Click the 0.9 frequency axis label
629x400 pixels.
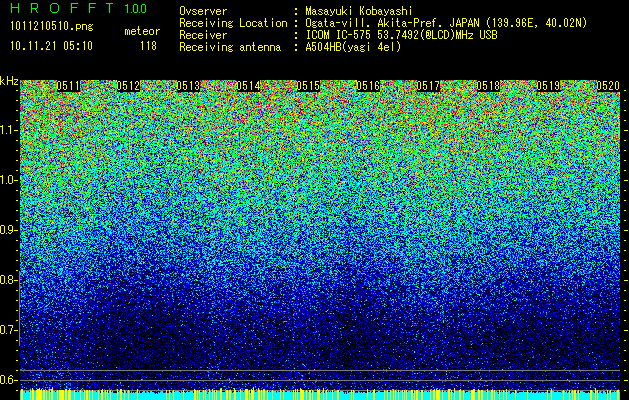point(8,230)
